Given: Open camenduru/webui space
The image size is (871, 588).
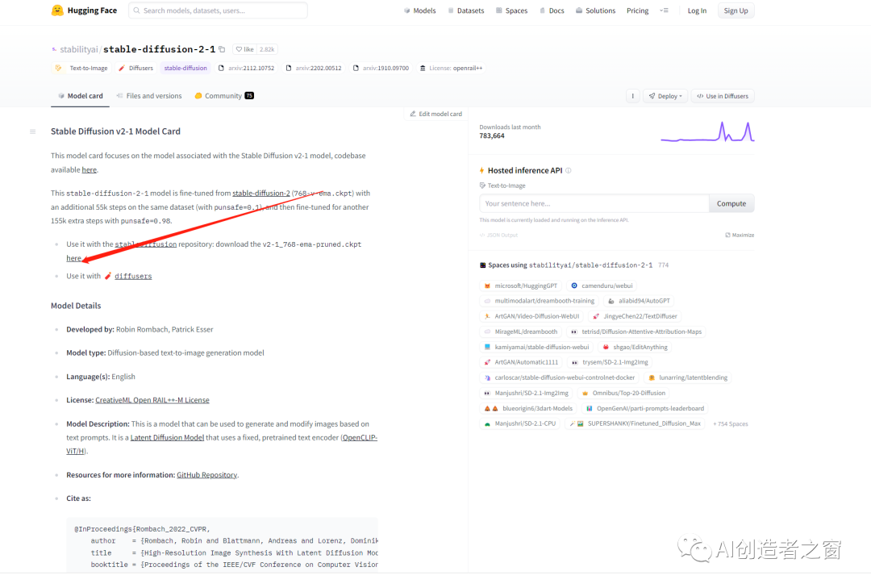Looking at the screenshot, I should tap(602, 286).
